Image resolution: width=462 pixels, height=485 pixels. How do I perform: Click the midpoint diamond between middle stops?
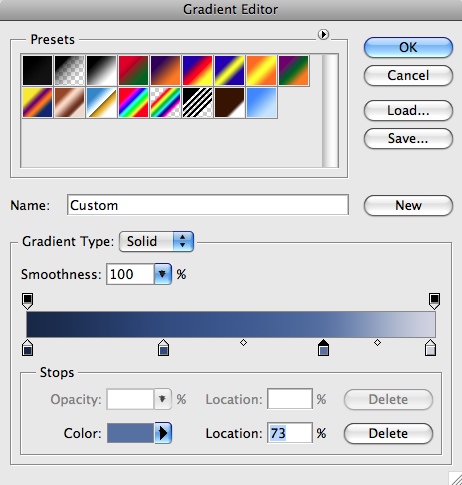[243, 342]
